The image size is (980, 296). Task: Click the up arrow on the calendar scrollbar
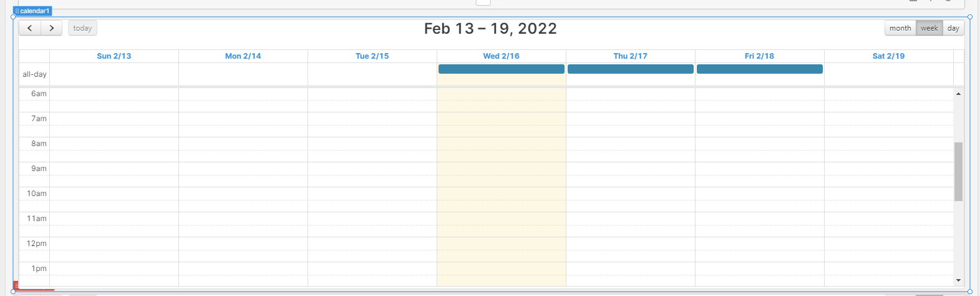coord(958,94)
